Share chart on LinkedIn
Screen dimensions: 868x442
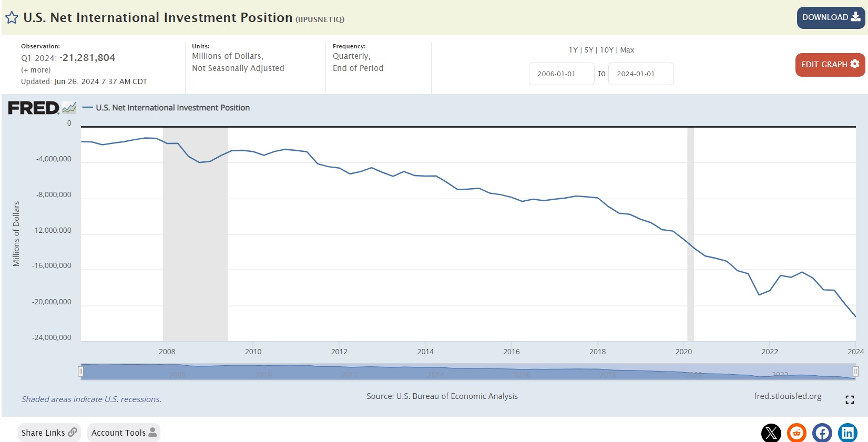847,433
